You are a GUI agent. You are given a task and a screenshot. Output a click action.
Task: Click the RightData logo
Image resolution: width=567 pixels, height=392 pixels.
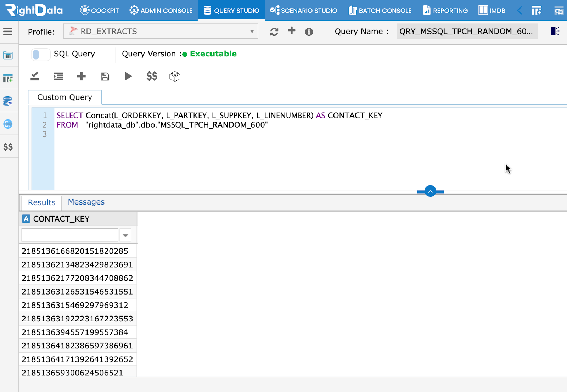[x=34, y=10]
